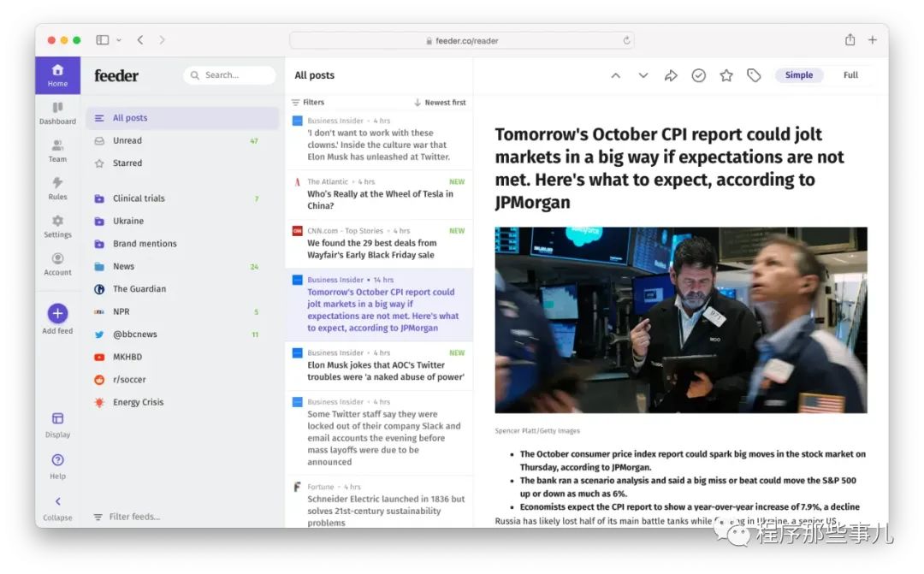The height and width of the screenshot is (574, 924).
Task: Open the Brand mentions folder
Action: [183, 244]
